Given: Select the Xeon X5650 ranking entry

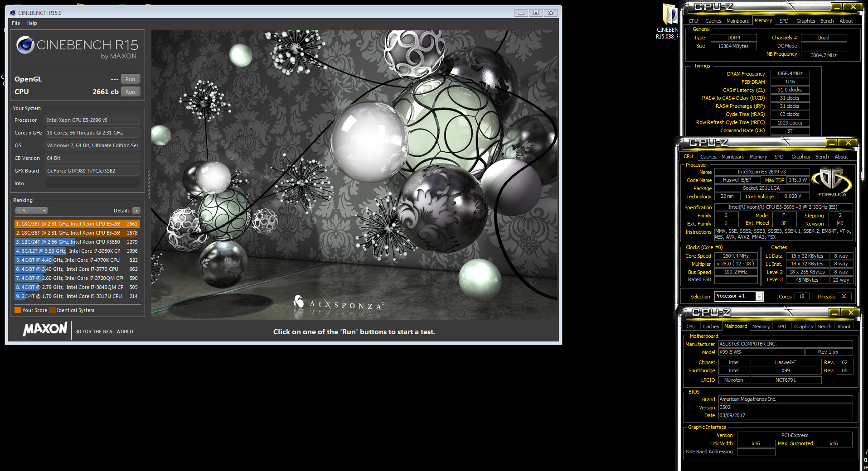Looking at the screenshot, I should coord(77,242).
